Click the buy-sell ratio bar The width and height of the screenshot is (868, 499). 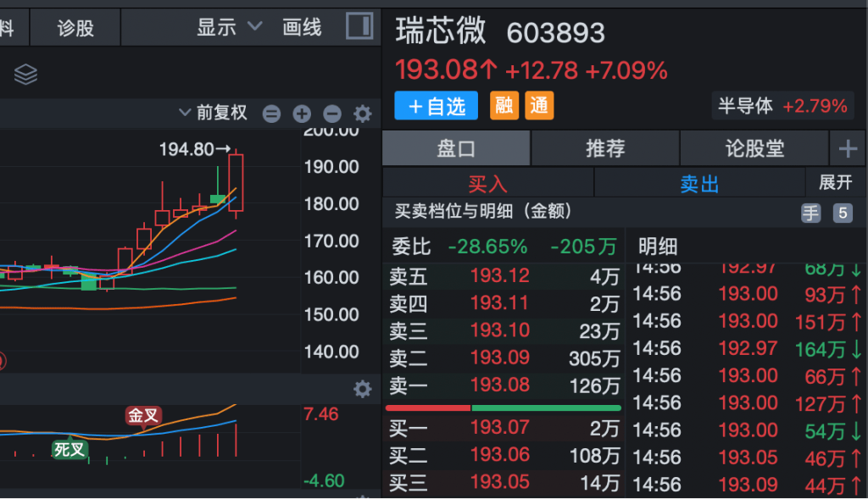click(x=504, y=408)
